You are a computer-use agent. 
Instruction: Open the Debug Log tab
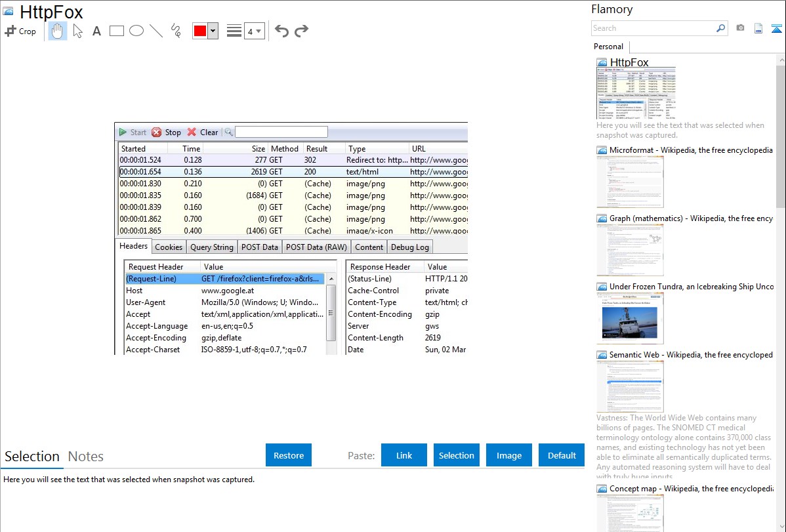[x=409, y=247]
